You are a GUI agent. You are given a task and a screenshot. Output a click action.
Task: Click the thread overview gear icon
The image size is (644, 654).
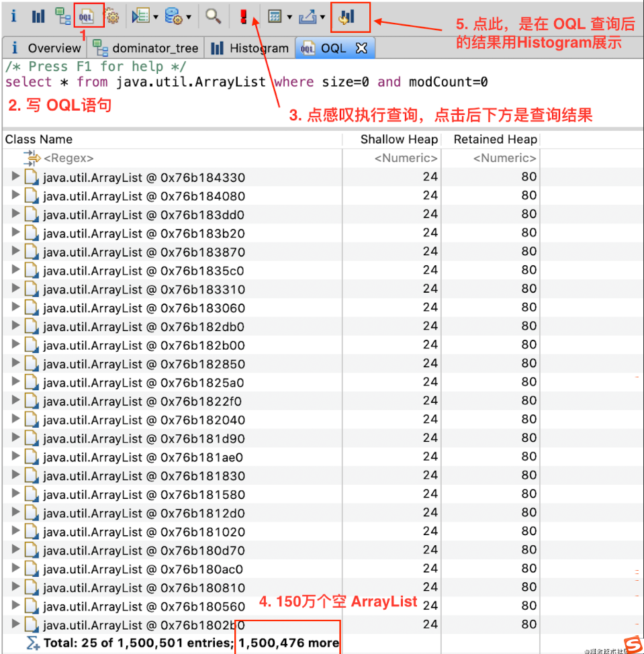(111, 17)
